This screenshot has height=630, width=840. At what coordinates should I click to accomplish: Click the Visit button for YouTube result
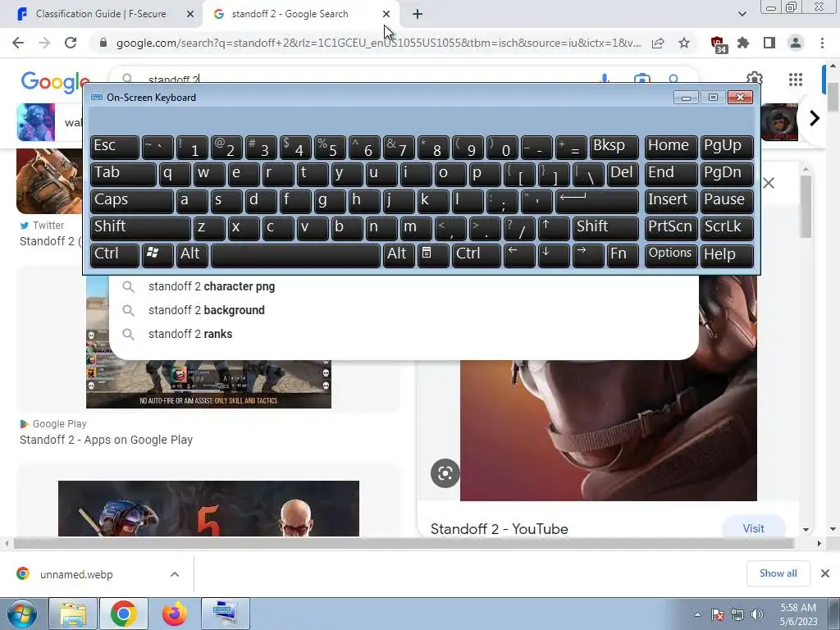[x=753, y=529]
